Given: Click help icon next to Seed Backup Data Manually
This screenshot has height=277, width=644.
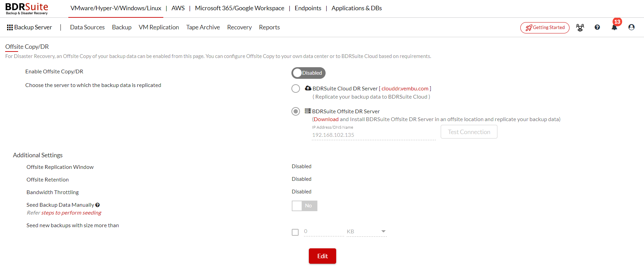Looking at the screenshot, I should pos(97,205).
